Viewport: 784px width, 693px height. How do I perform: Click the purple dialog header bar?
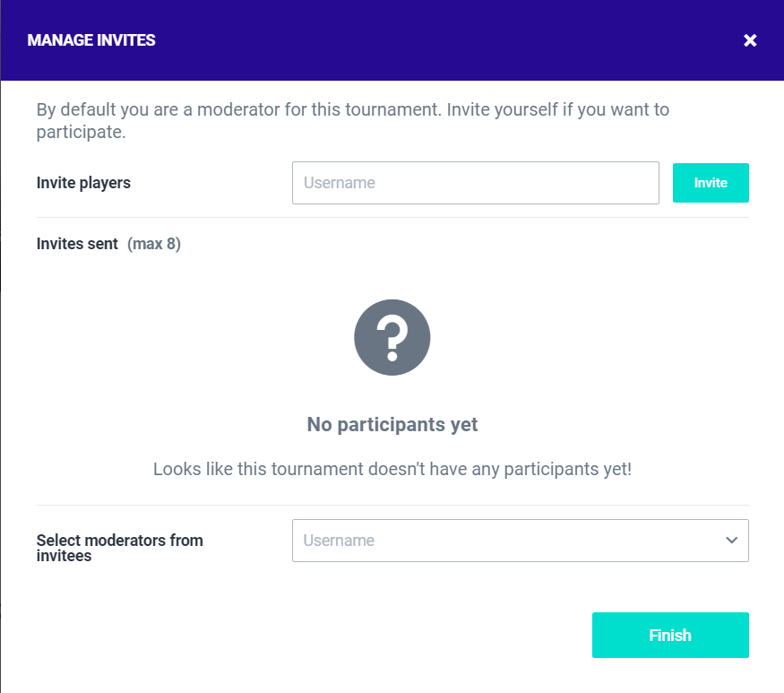[x=403, y=40]
